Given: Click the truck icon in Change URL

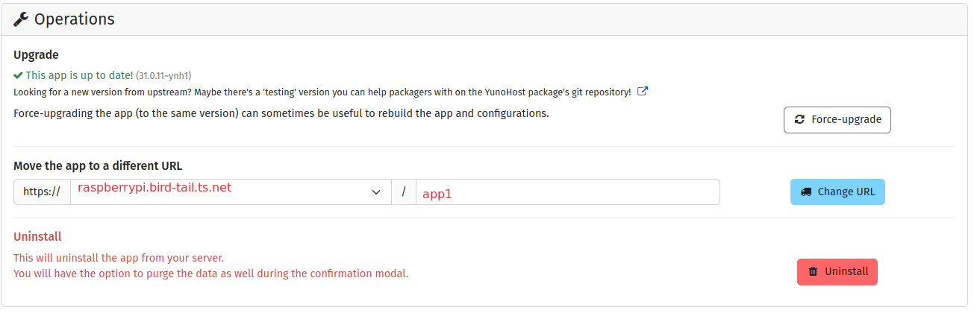Looking at the screenshot, I should pyautogui.click(x=806, y=192).
